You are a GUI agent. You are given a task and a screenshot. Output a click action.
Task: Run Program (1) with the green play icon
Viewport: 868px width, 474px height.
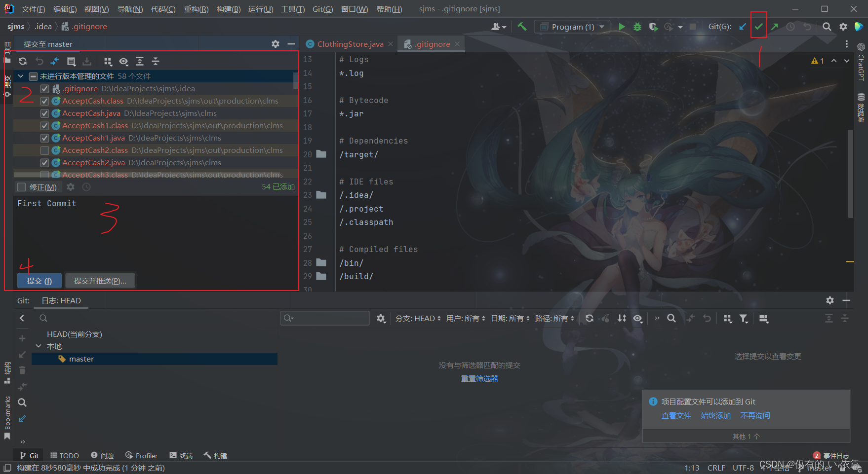point(622,27)
